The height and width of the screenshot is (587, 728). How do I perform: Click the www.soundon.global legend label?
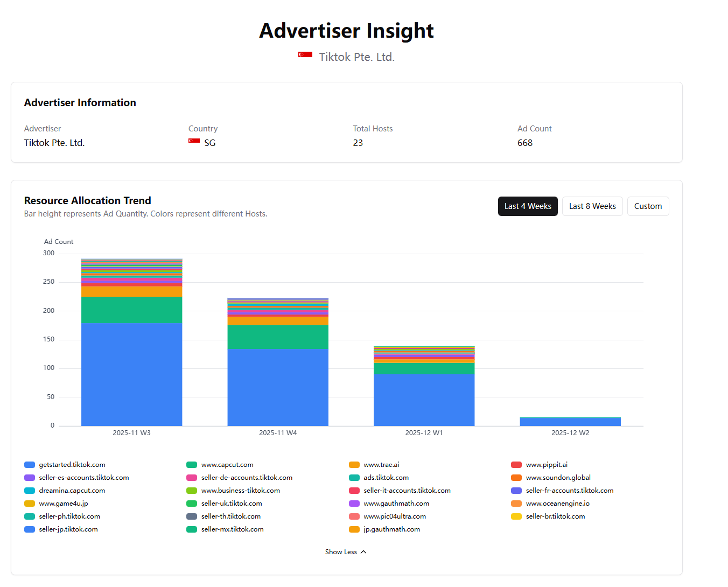558,478
